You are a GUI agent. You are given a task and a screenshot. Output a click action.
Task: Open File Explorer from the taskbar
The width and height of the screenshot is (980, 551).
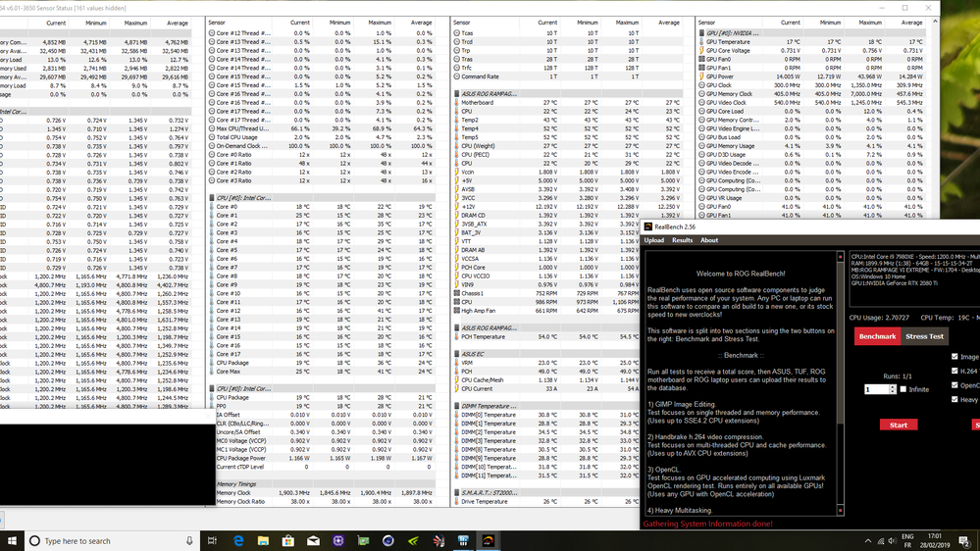pyautogui.click(x=263, y=541)
